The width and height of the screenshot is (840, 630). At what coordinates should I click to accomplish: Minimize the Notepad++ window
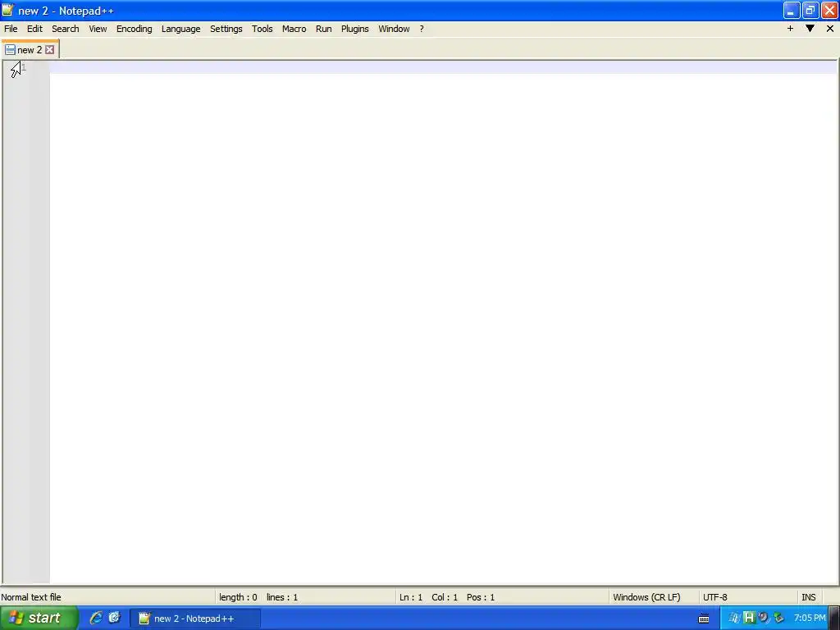(792, 10)
